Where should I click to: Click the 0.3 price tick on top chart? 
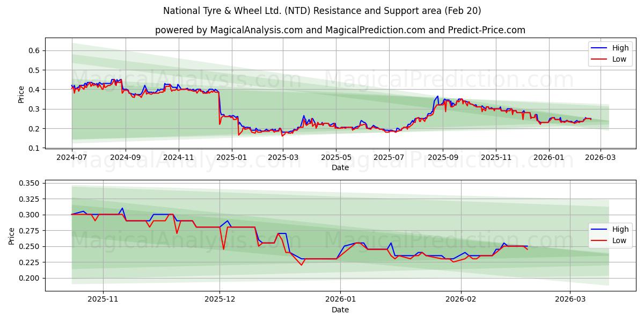35,109
